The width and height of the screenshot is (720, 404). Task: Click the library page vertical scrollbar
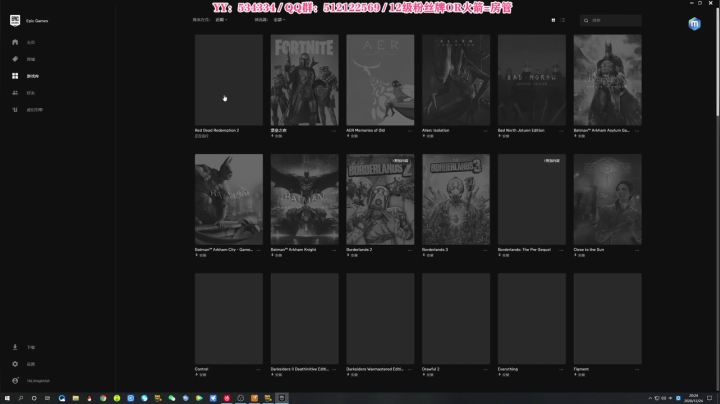pos(717,62)
